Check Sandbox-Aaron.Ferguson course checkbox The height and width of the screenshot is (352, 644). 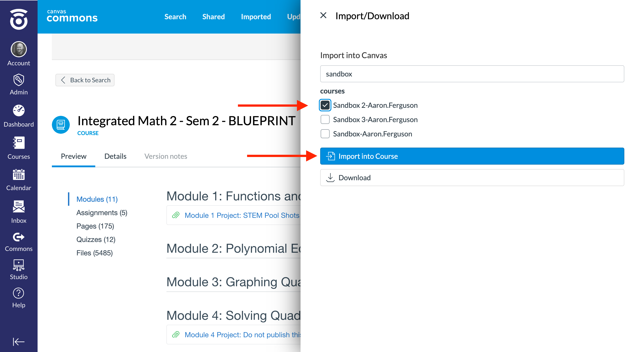coord(325,134)
